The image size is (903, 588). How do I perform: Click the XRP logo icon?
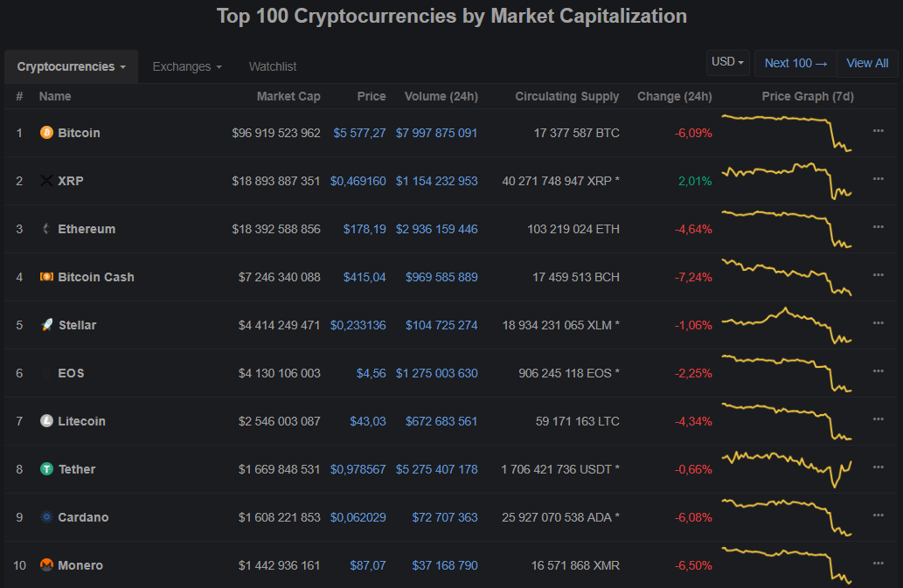(46, 181)
